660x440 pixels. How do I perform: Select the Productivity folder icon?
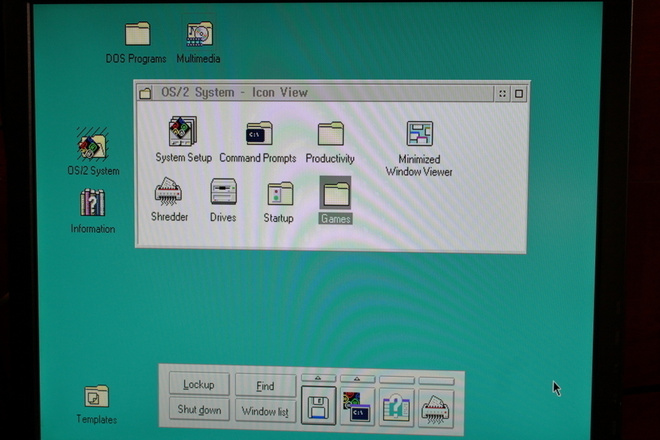[331, 133]
